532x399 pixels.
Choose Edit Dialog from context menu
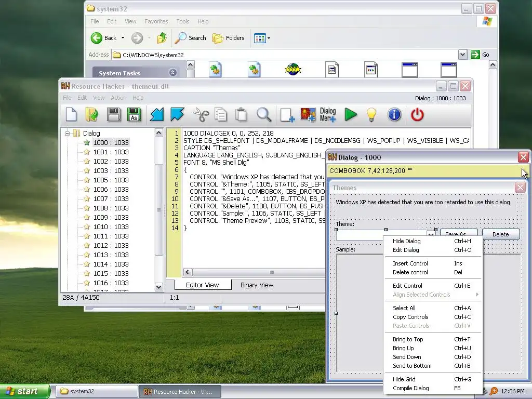pyautogui.click(x=433, y=250)
